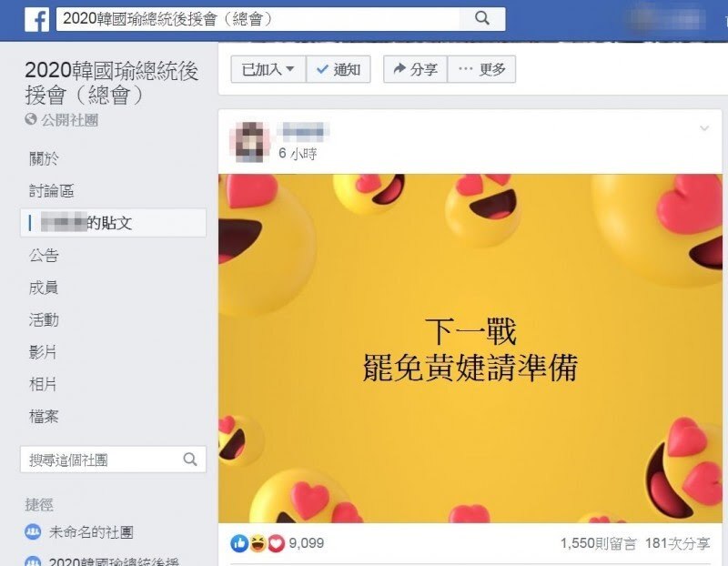Viewport: 728px width, 566px height.
Task: Click the Facebook logo icon
Action: tap(36, 19)
